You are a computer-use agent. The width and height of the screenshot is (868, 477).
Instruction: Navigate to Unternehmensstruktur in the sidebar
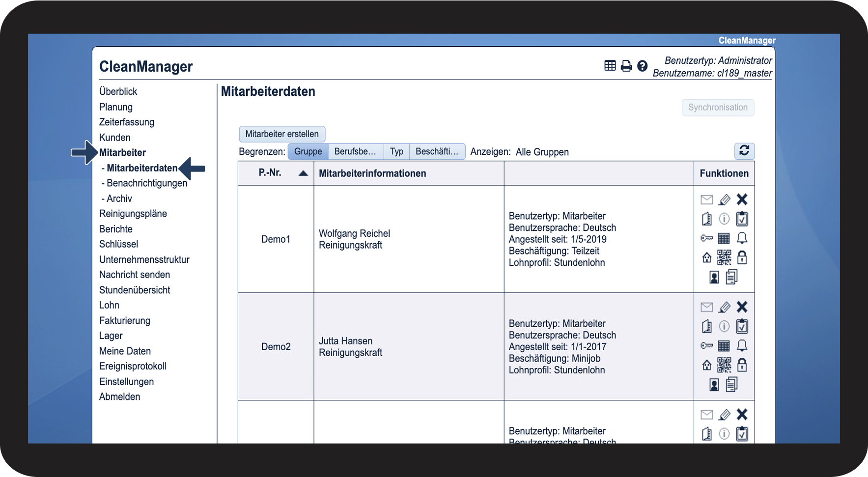coord(144,259)
